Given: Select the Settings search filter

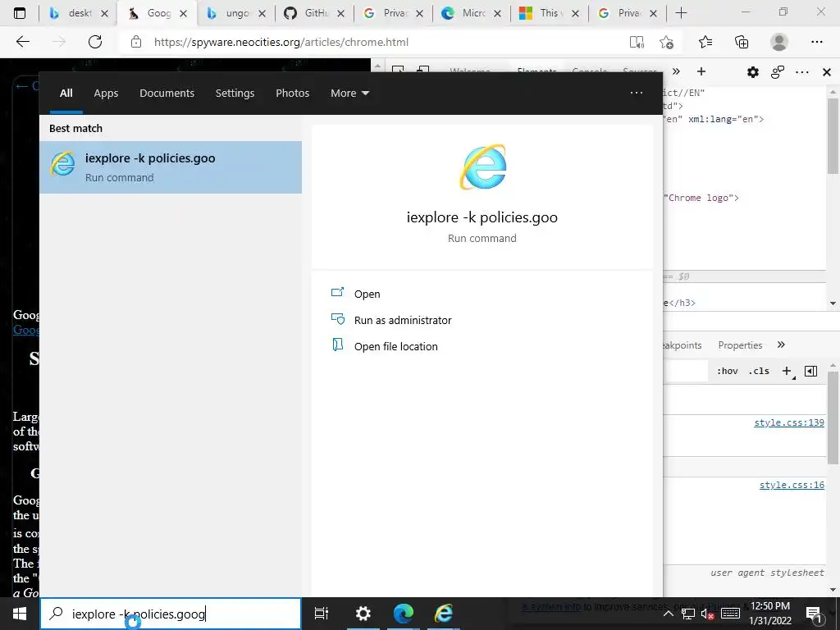Looking at the screenshot, I should (x=235, y=94).
